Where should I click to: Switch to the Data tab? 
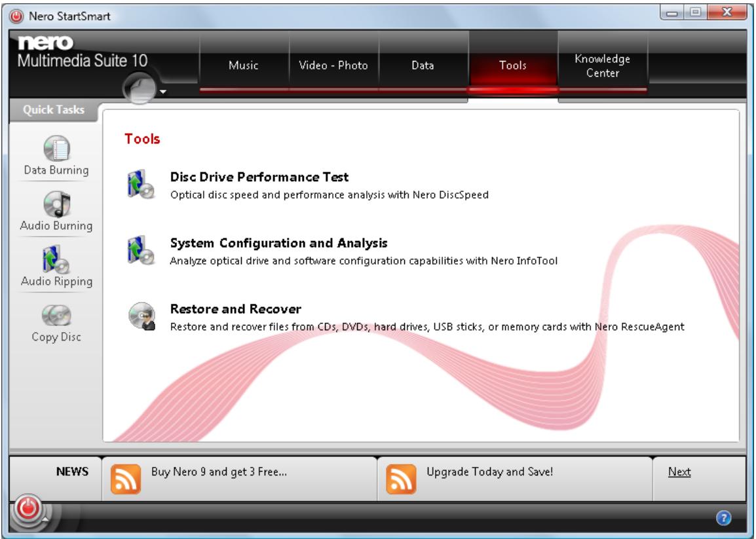[x=423, y=65]
